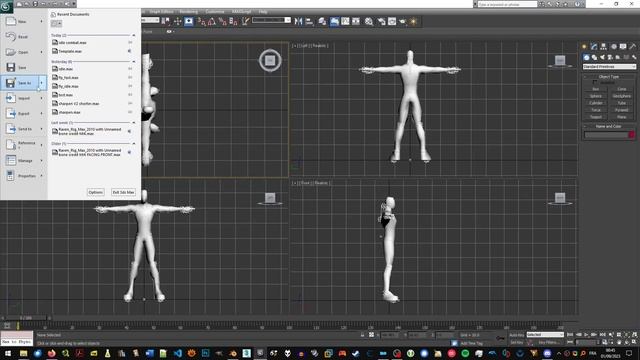Collapse the Older recent documents group
This screenshot has height=360, width=640.
pyautogui.click(x=133, y=144)
